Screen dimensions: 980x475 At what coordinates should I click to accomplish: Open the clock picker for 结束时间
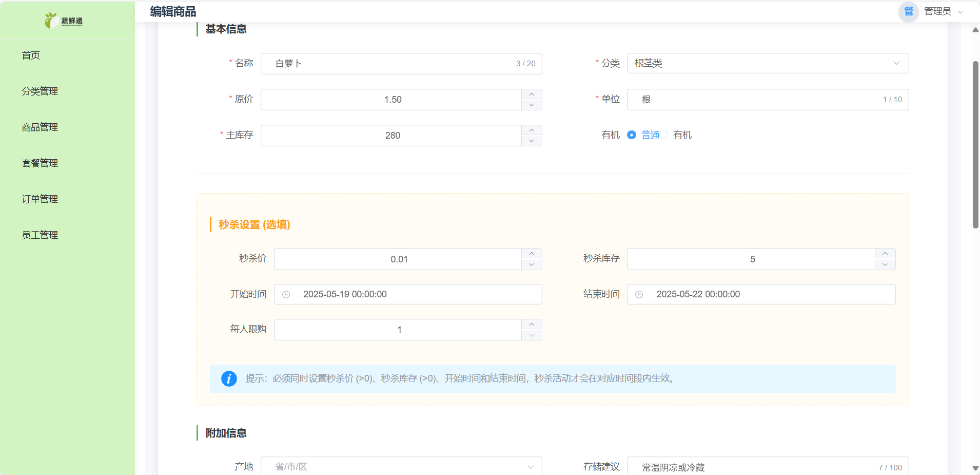[639, 294]
